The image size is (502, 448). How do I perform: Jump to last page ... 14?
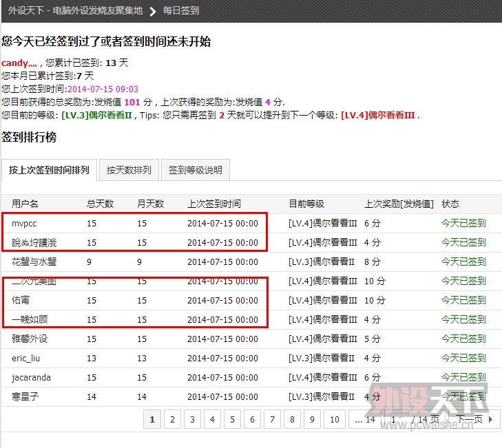point(365,419)
